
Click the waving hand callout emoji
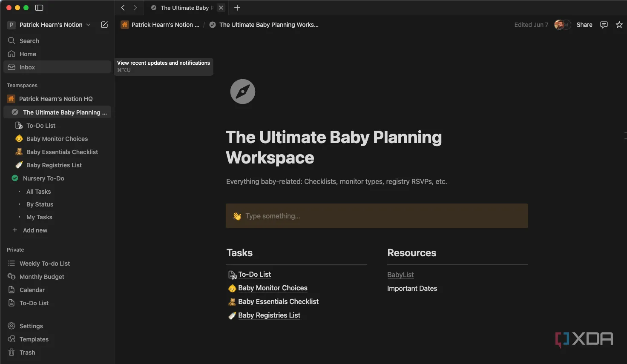point(237,216)
